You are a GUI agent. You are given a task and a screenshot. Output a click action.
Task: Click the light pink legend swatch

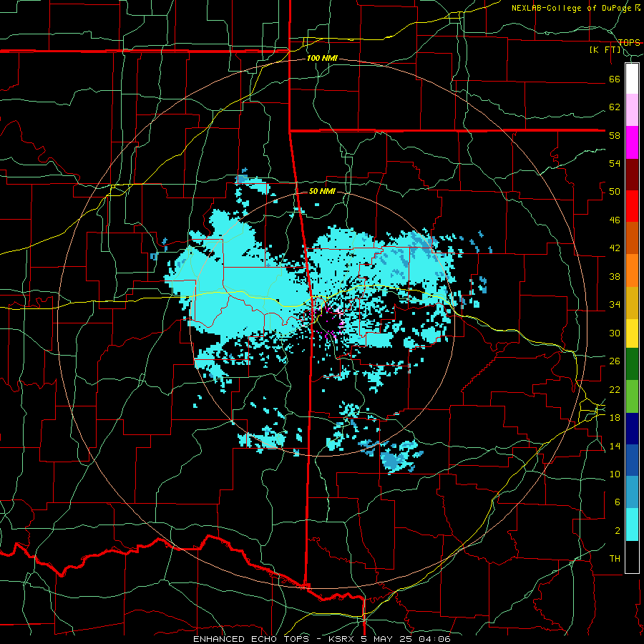tap(632, 110)
